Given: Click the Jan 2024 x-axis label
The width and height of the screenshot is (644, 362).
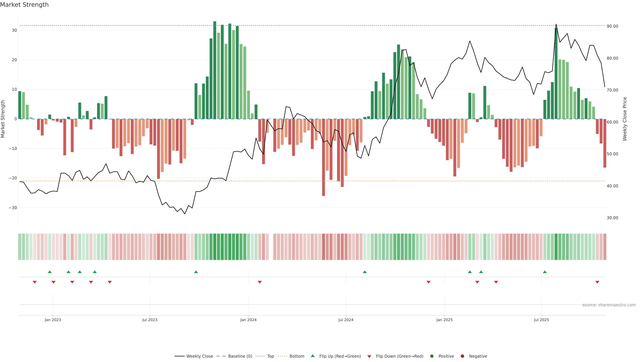Looking at the screenshot, I should pos(248,320).
